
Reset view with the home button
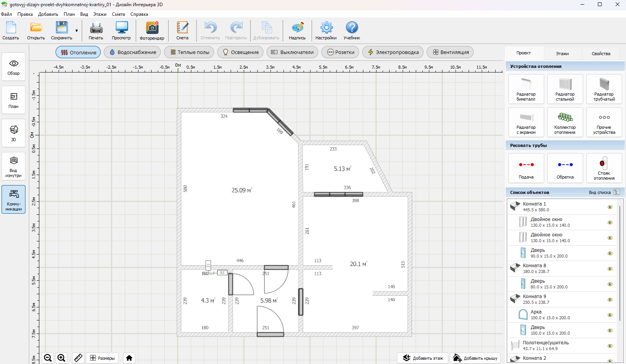click(x=129, y=358)
